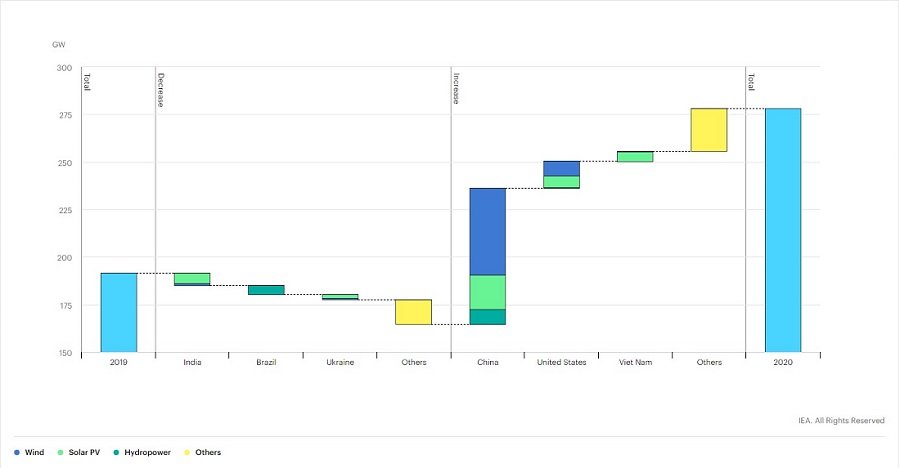The height and width of the screenshot is (468, 900).
Task: Click the 'Viet Nam' axis label
Action: [x=635, y=362]
